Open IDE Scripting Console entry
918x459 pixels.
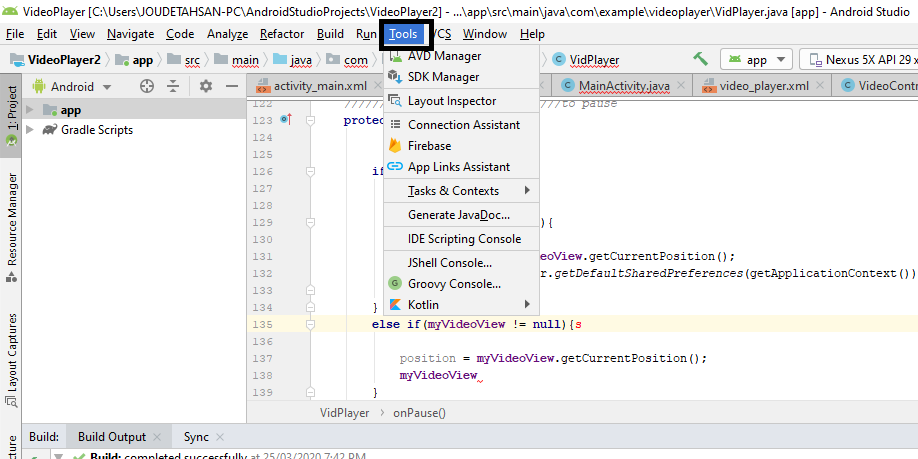point(461,239)
